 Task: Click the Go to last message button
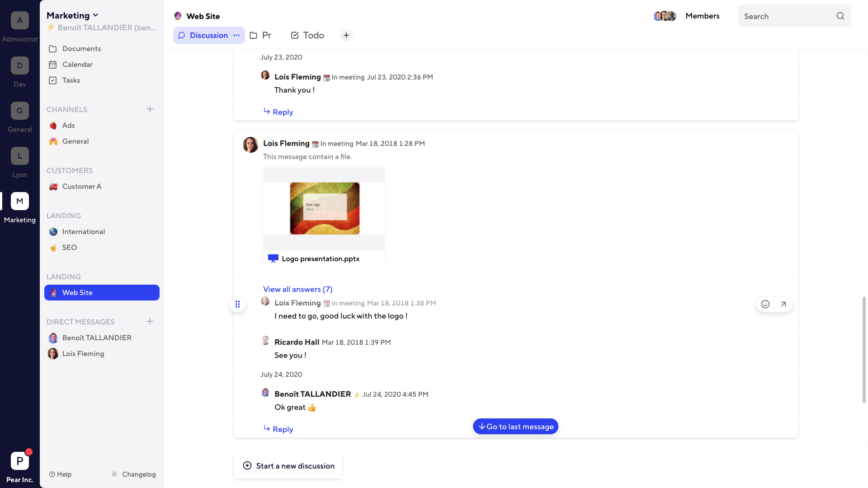515,426
